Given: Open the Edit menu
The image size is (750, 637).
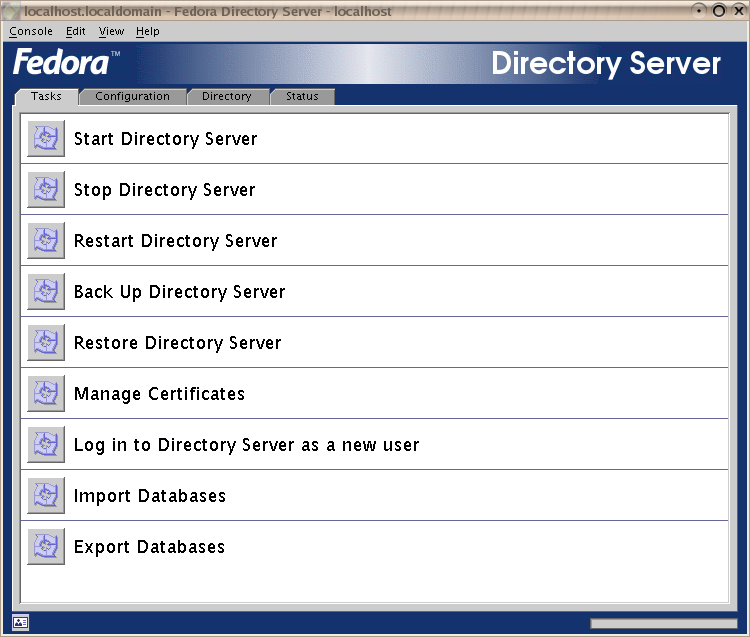Looking at the screenshot, I should point(76,32).
